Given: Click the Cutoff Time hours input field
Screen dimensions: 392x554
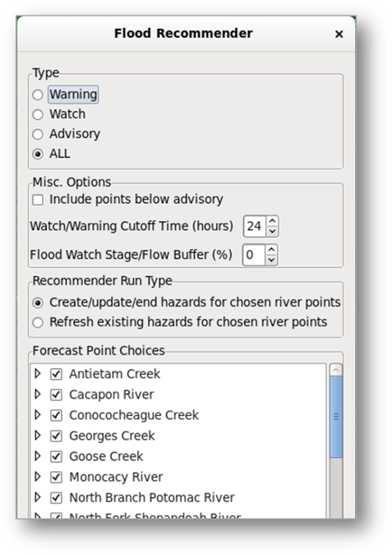Looking at the screenshot, I should (255, 226).
